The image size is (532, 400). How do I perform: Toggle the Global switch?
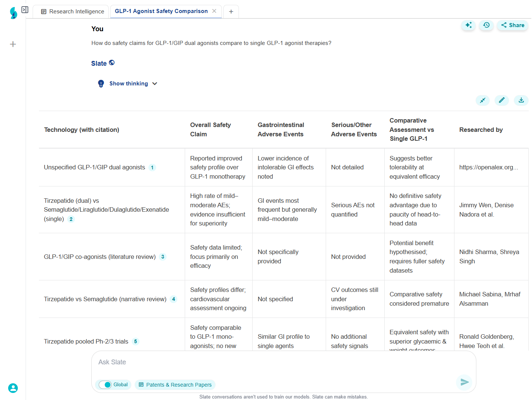(106, 385)
